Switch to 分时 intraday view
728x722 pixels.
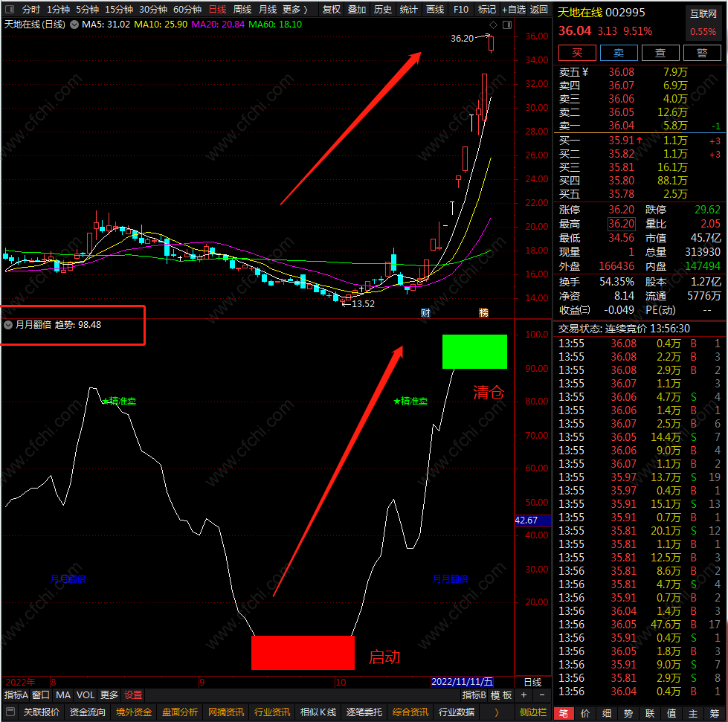(31, 9)
